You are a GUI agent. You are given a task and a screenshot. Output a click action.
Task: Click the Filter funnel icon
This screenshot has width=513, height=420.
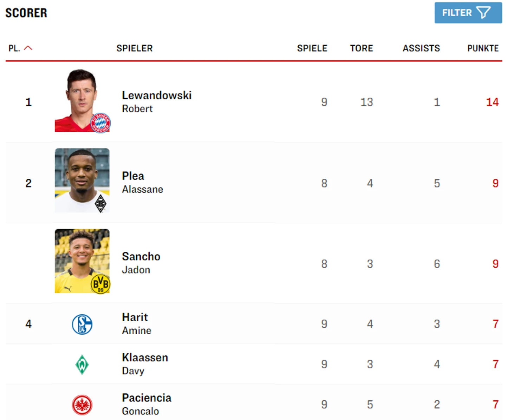click(x=483, y=13)
